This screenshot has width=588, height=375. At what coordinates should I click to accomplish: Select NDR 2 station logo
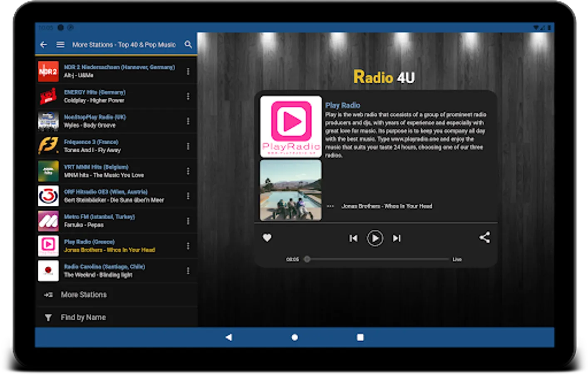48,71
